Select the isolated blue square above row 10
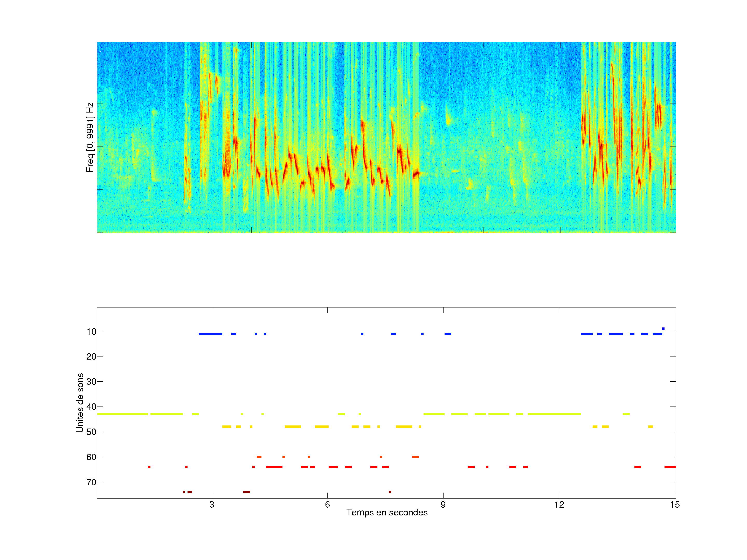This screenshot has width=747, height=560. 663,329
